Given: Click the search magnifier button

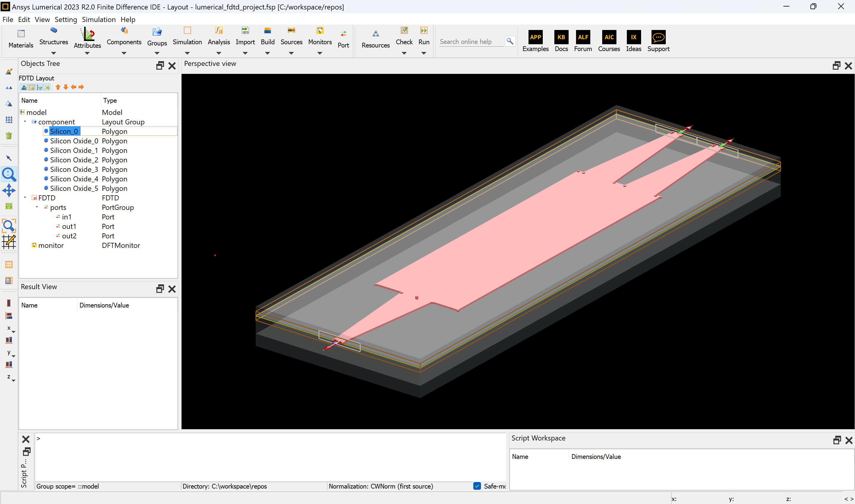Looking at the screenshot, I should coord(509,41).
